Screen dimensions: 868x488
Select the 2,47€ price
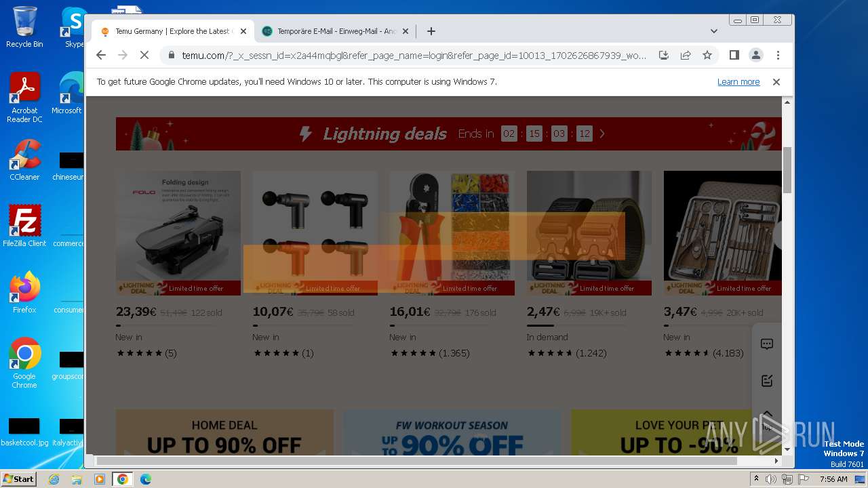[543, 312]
